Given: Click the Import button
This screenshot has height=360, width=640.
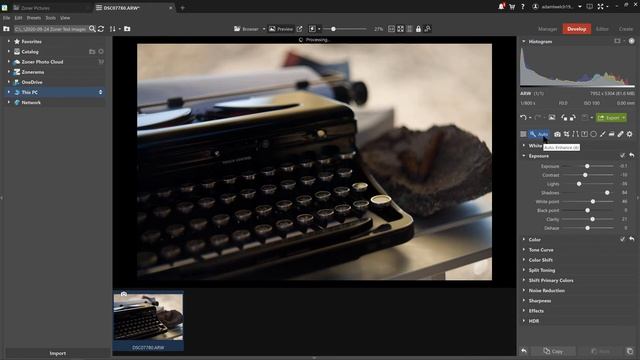Looking at the screenshot, I should coord(58,353).
